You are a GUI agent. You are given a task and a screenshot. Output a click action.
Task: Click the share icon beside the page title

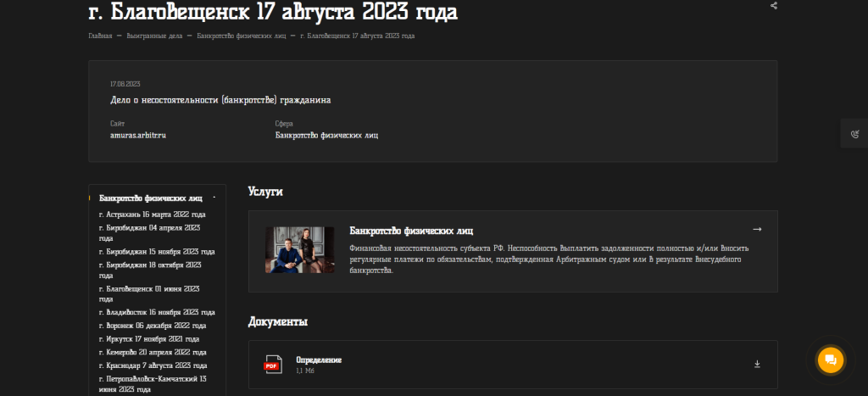(x=773, y=6)
